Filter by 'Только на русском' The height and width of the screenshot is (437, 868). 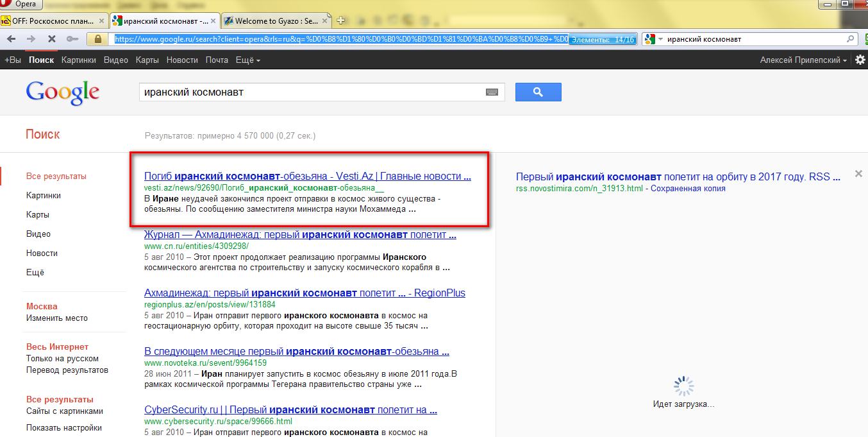click(x=62, y=358)
